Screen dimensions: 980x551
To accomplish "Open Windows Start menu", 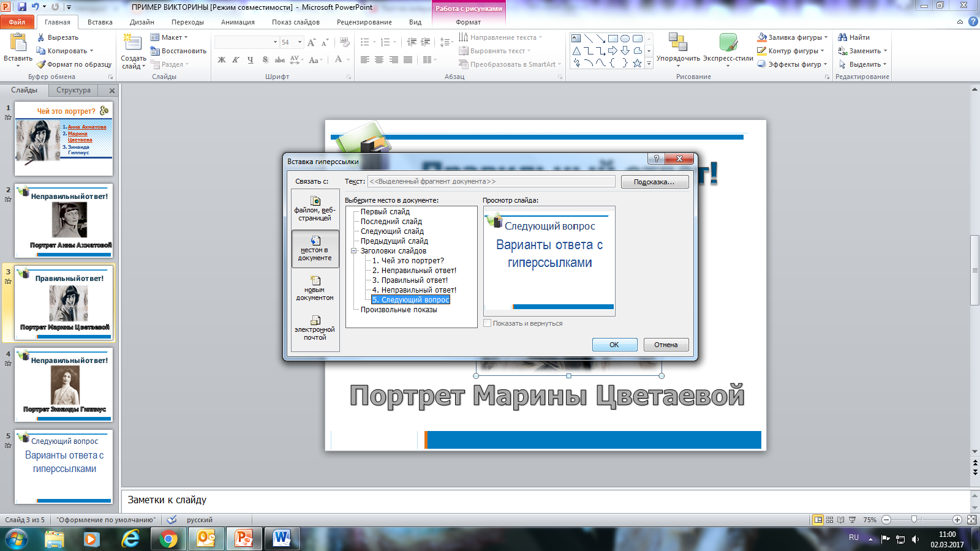I will 17,539.
